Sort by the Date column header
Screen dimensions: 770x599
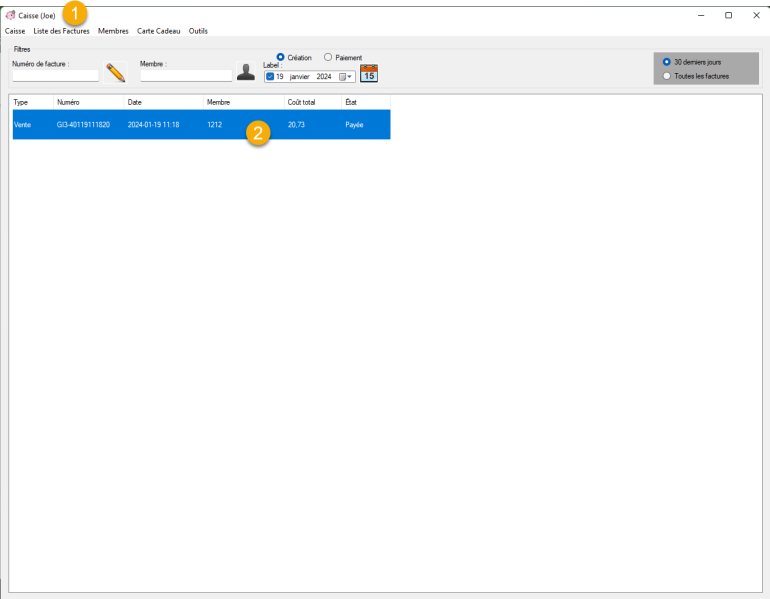coord(164,102)
